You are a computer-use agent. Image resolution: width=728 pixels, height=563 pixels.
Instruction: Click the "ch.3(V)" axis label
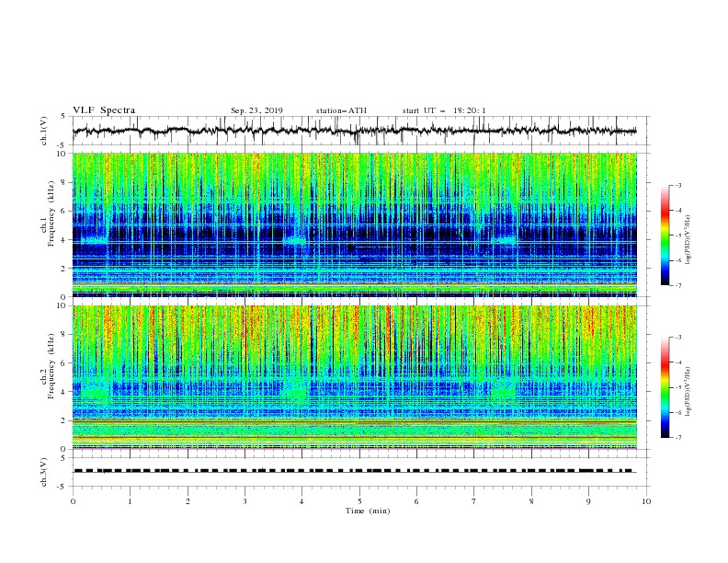(44, 472)
